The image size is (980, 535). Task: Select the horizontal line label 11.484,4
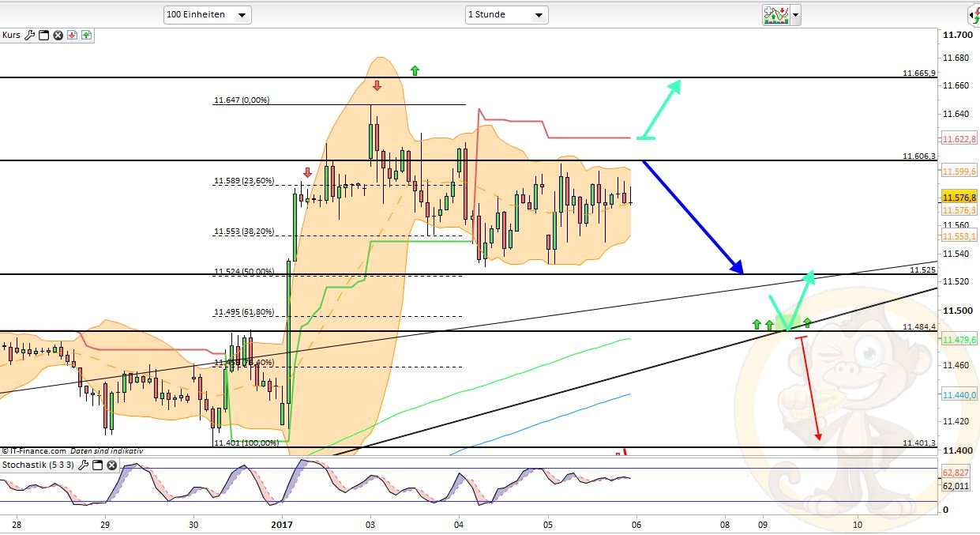[x=919, y=326]
